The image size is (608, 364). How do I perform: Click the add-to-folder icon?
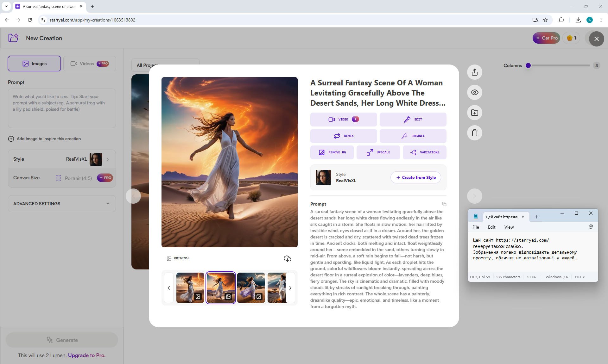[x=474, y=113]
